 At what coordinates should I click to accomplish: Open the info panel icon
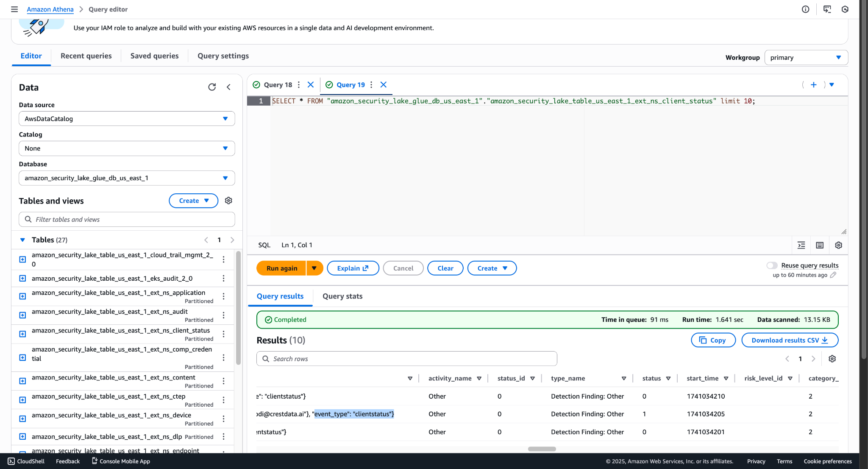(805, 9)
